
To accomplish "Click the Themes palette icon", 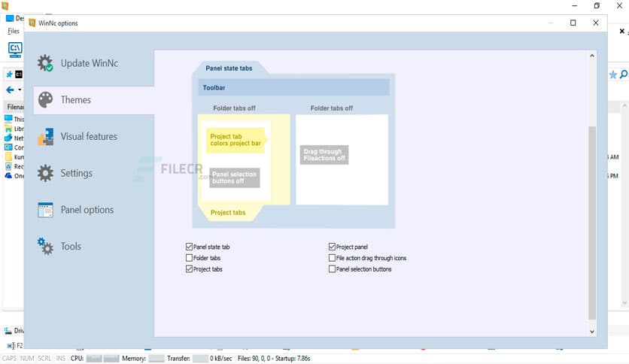I will tap(46, 100).
